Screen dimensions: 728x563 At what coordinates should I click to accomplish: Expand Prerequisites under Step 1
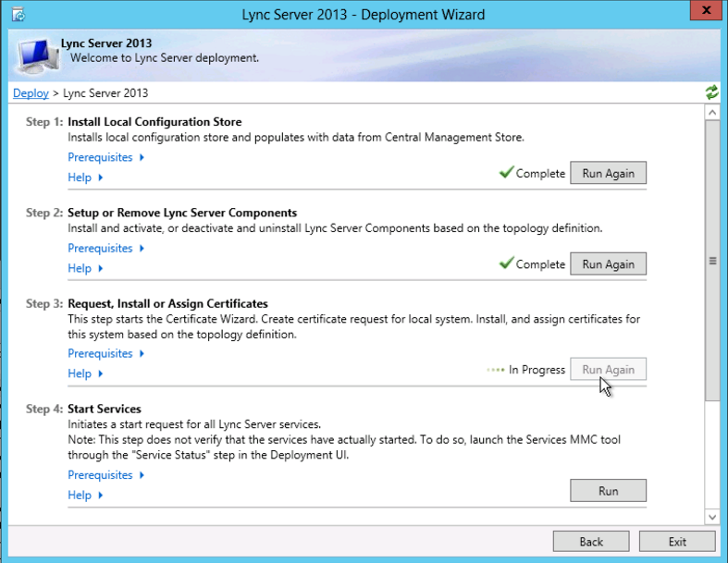tap(105, 157)
